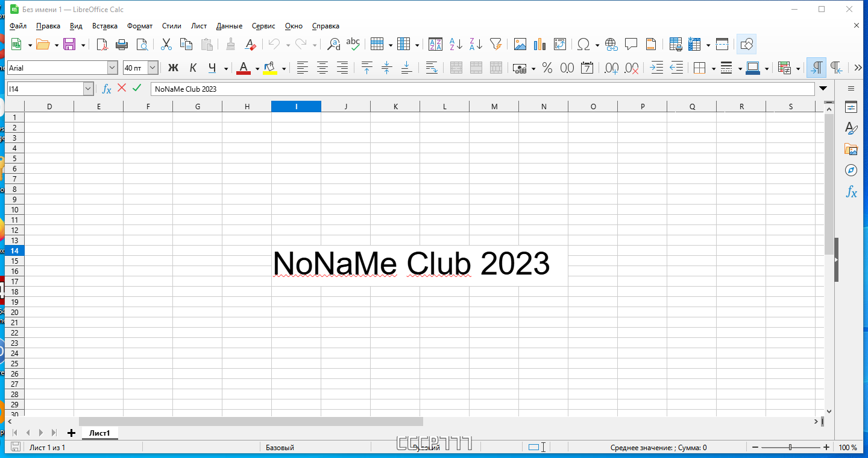Open the Данные menu
The height and width of the screenshot is (458, 868).
tap(229, 26)
